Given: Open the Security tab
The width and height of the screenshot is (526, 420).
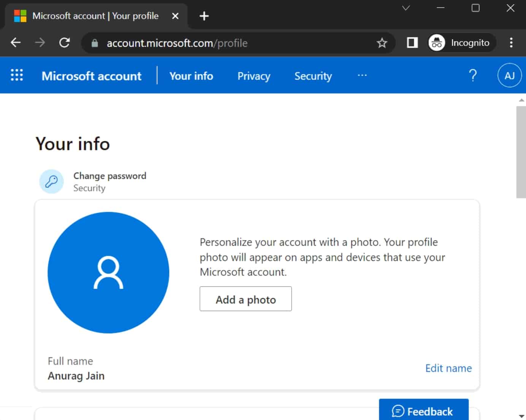Looking at the screenshot, I should [313, 76].
